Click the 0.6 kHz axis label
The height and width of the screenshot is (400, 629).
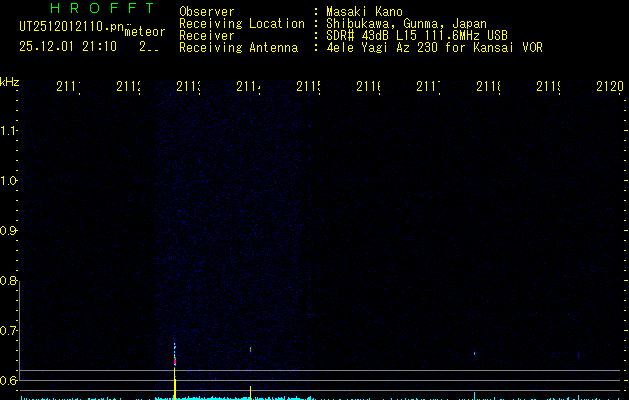(8, 380)
